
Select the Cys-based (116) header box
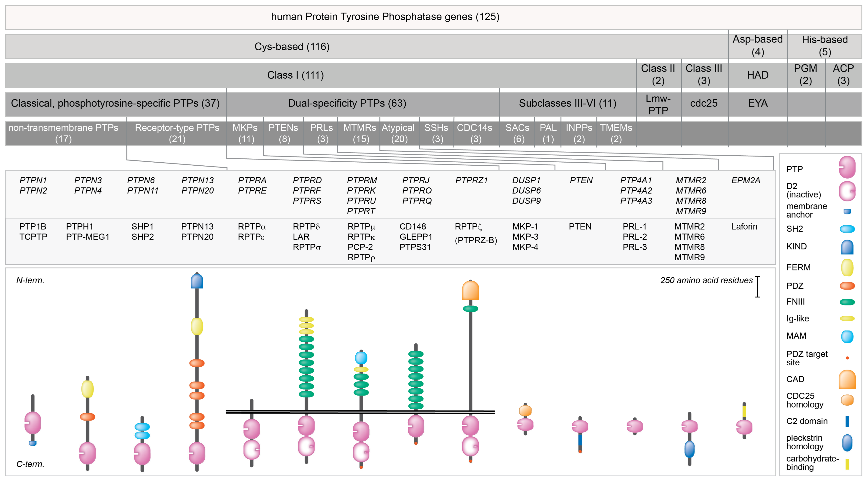[292, 47]
